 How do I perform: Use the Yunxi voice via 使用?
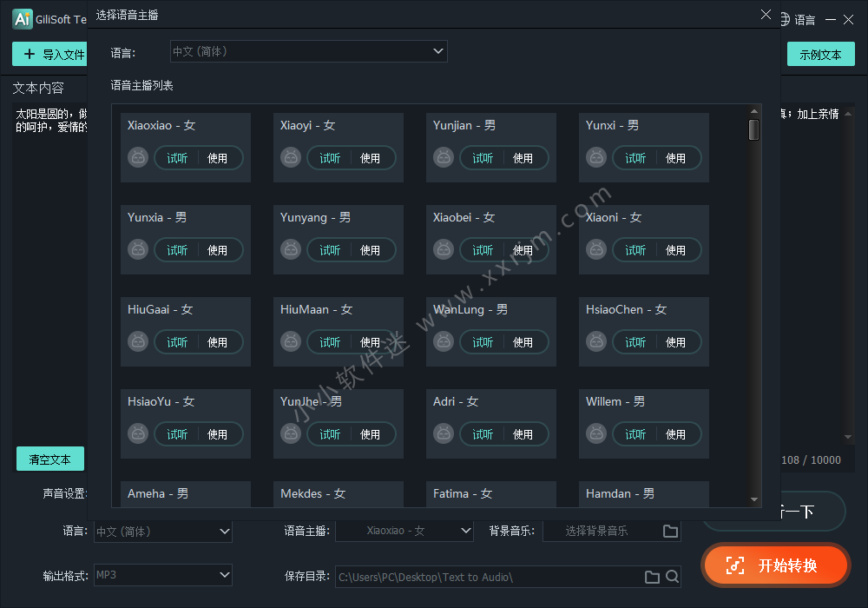675,158
